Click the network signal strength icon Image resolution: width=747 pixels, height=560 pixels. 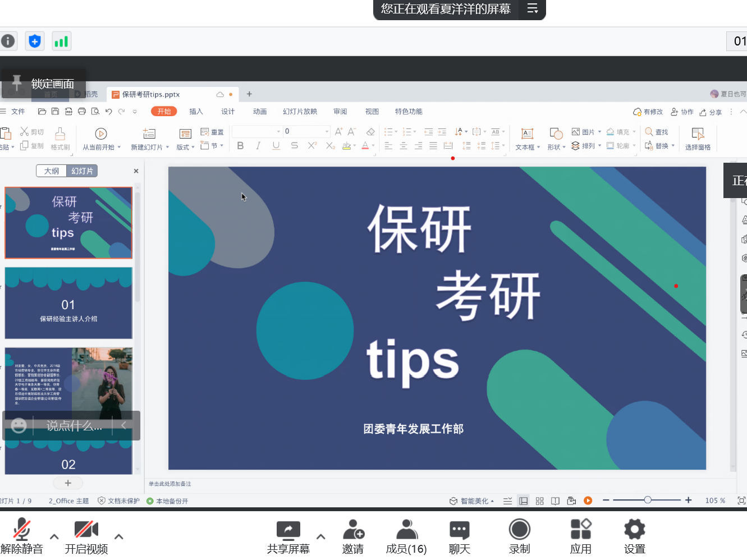click(61, 41)
